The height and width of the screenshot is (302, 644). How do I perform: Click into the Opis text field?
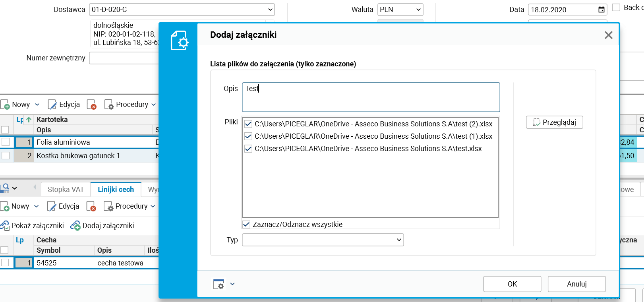pos(371,97)
